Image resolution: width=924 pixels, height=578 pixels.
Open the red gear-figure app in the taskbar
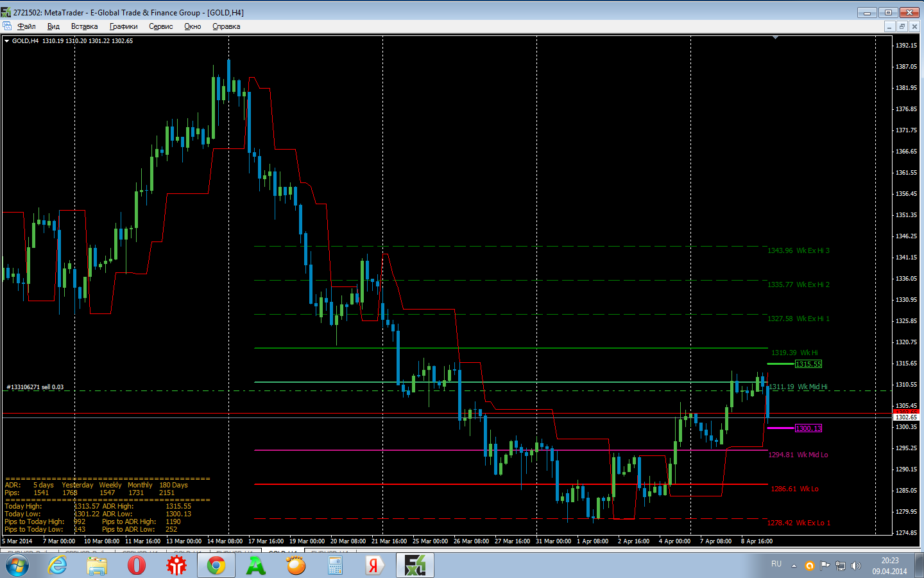pos(176,566)
